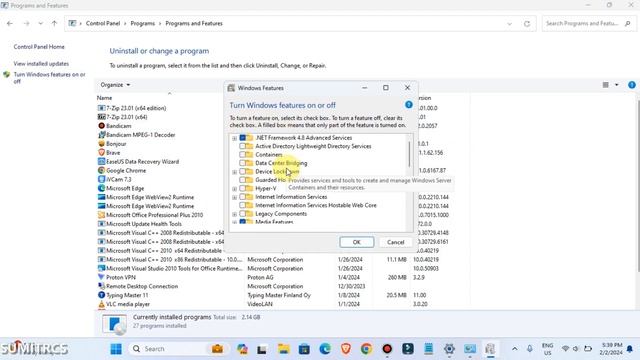Enable Active Directory Lightweight Directory Services checkbox
This screenshot has width=640, height=360.
(x=242, y=146)
